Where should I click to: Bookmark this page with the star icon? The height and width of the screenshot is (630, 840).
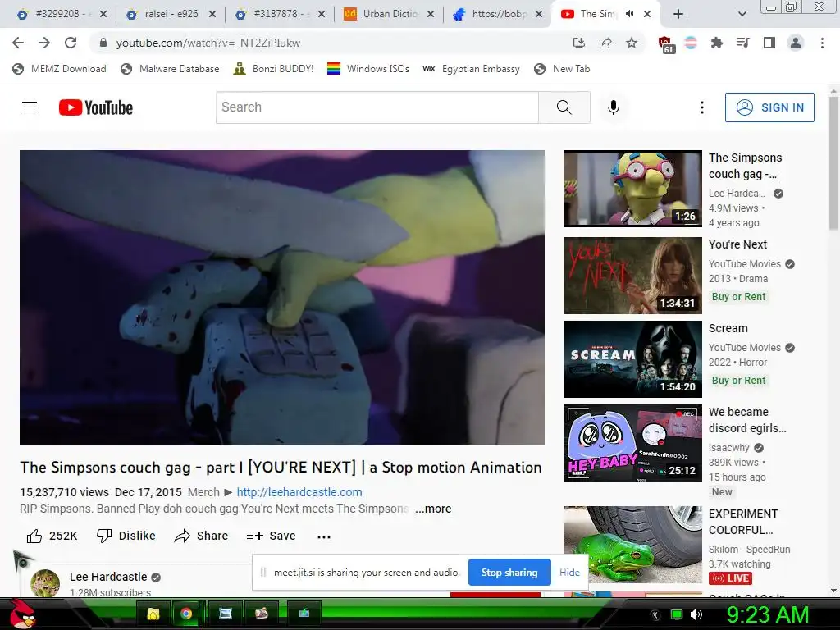(632, 43)
